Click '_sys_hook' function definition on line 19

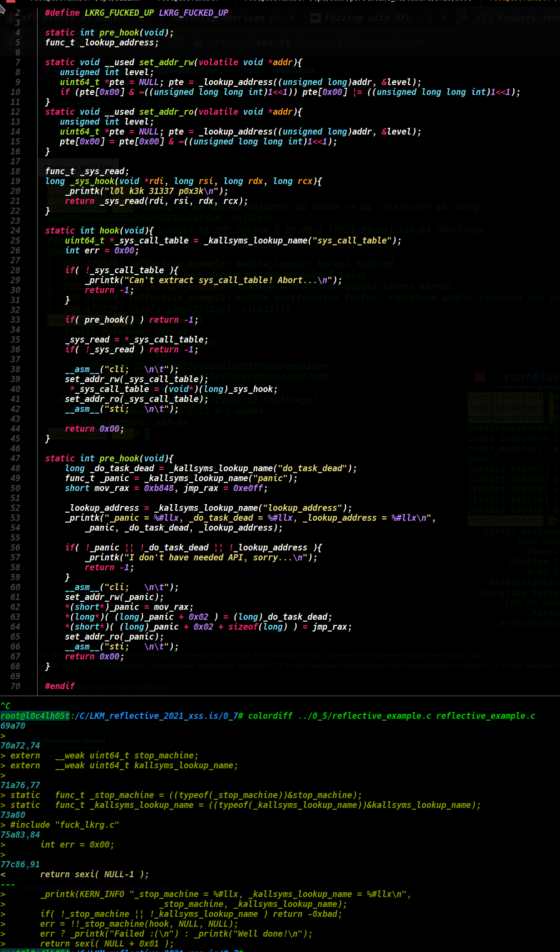[92, 181]
